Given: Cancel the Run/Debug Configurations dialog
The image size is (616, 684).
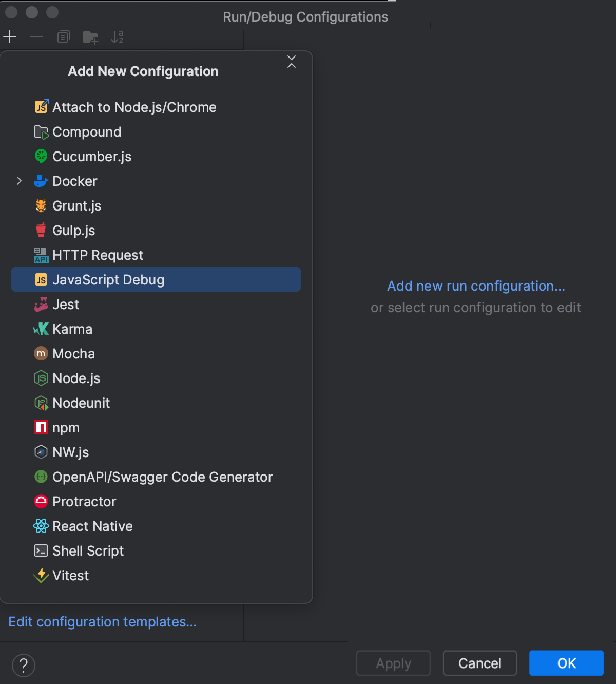Looking at the screenshot, I should [x=479, y=663].
